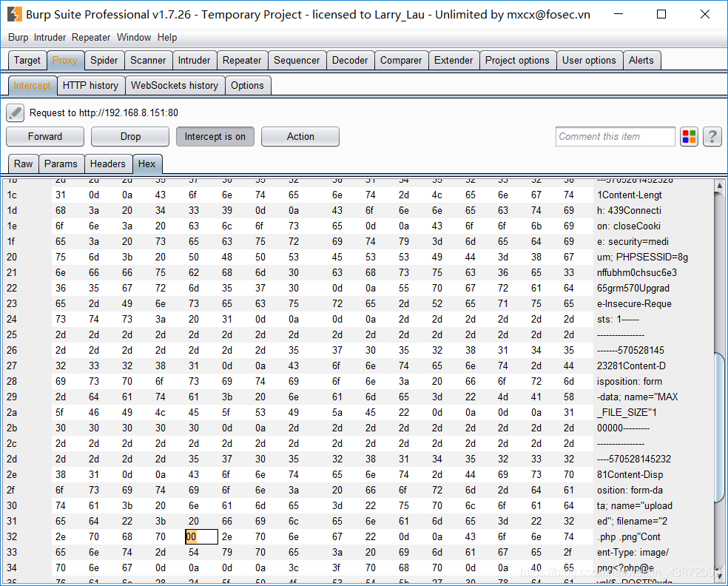
Task: Open the proxy Options sub-tab
Action: click(x=247, y=85)
